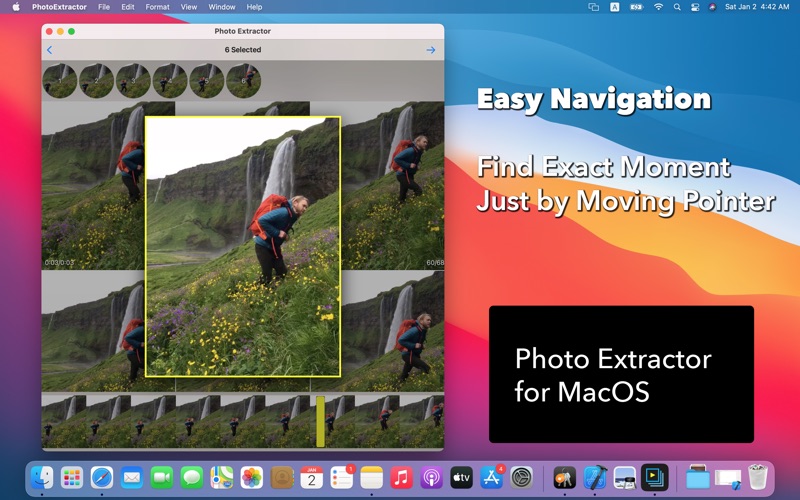Open System Preferences from the Dock
Image resolution: width=800 pixels, height=500 pixels.
click(x=521, y=478)
